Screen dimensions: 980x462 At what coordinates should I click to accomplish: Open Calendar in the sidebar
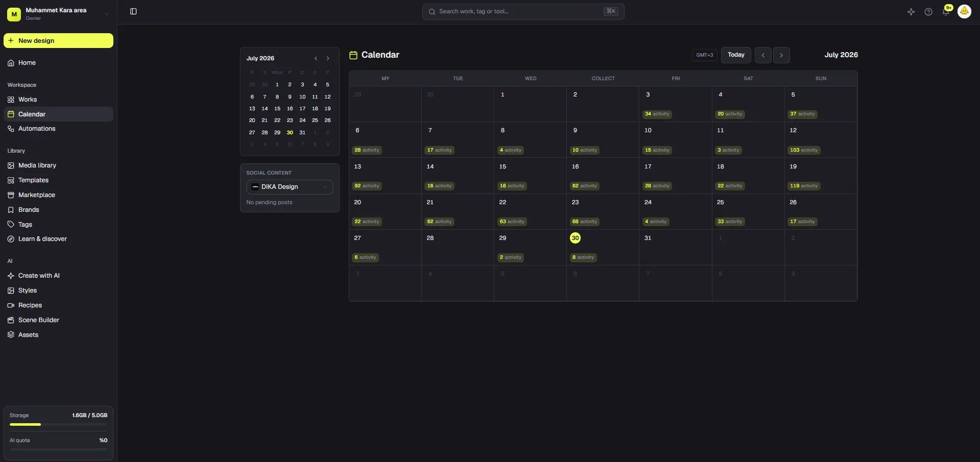tap(58, 114)
